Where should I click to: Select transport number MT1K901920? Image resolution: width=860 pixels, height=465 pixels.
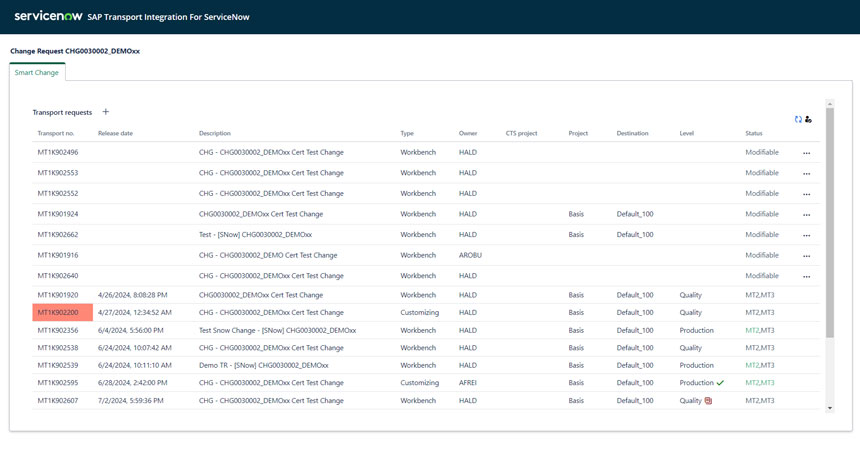[58, 295]
